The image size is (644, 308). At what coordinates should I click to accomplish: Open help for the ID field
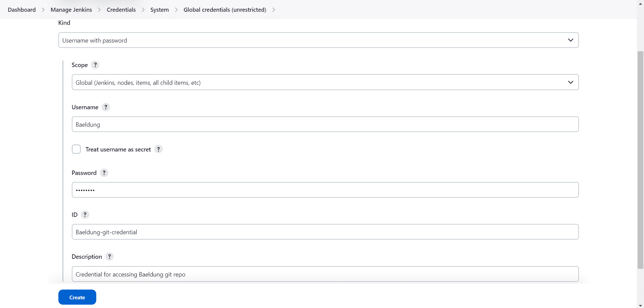85,215
